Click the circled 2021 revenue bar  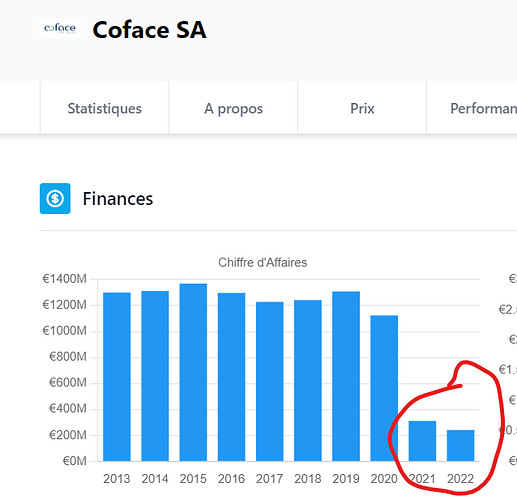tap(422, 441)
